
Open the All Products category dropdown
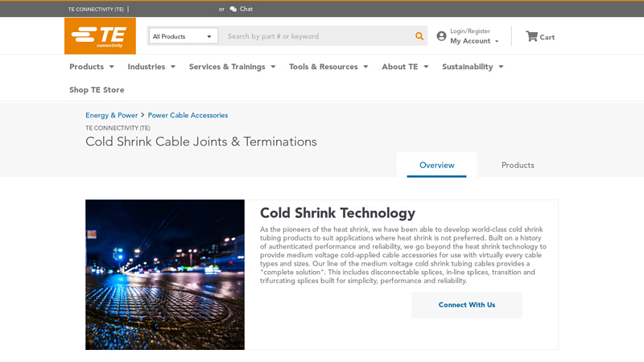pyautogui.click(x=183, y=36)
